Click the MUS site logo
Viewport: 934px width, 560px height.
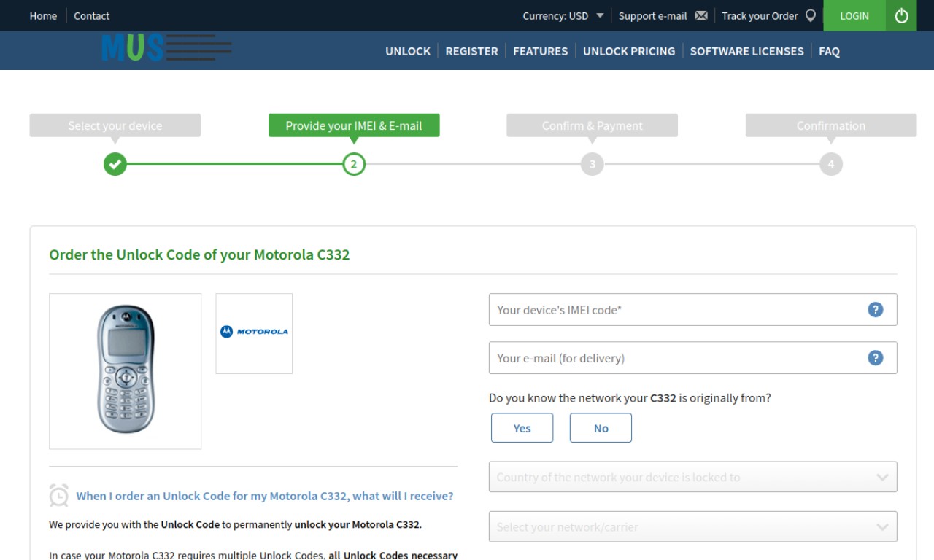click(x=167, y=47)
